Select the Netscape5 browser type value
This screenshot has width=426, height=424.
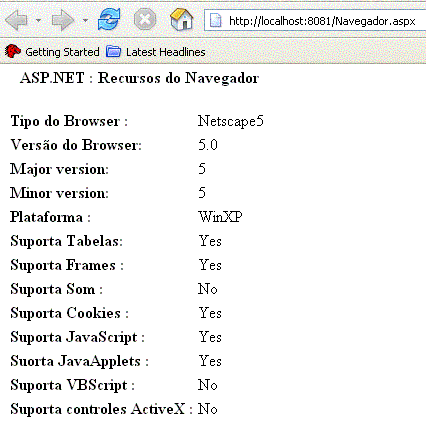click(x=231, y=121)
